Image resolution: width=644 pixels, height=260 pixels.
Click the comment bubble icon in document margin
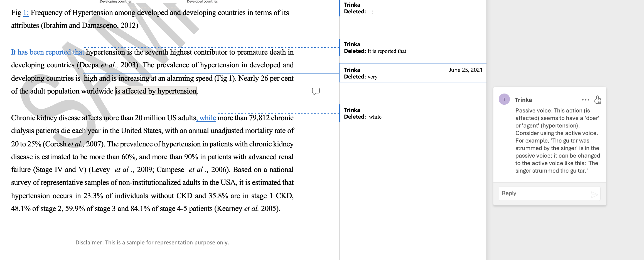(316, 91)
